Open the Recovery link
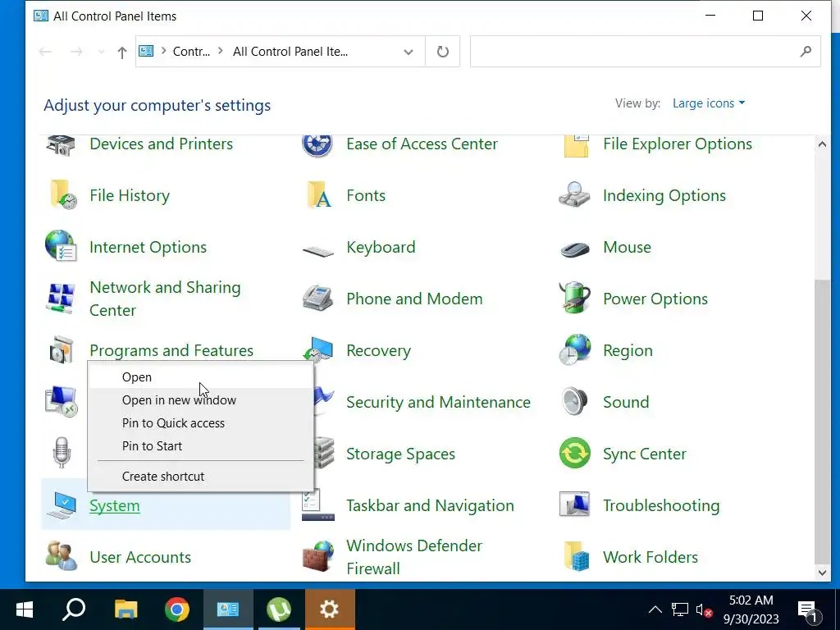840x630 pixels. tap(378, 351)
